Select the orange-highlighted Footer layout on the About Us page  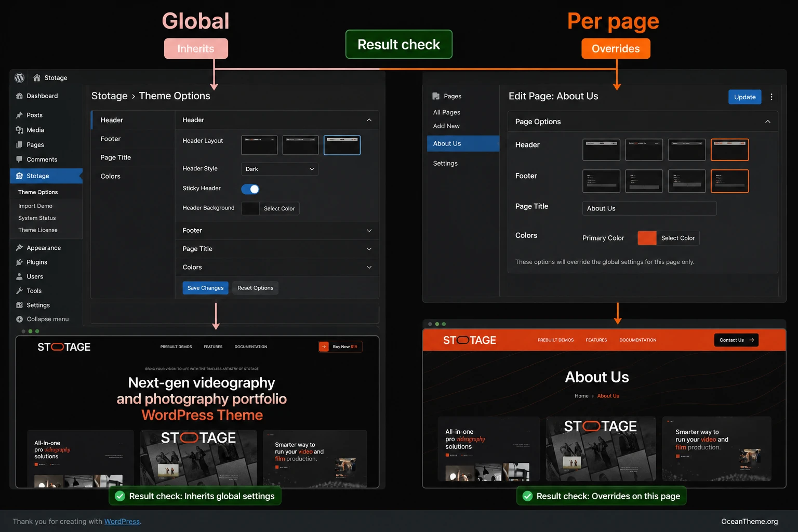(729, 181)
